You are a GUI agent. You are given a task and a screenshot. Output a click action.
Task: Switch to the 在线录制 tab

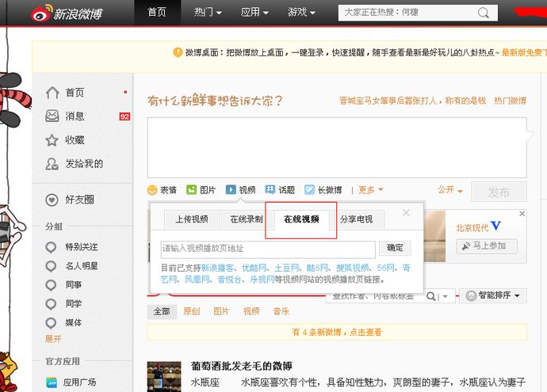(x=246, y=219)
